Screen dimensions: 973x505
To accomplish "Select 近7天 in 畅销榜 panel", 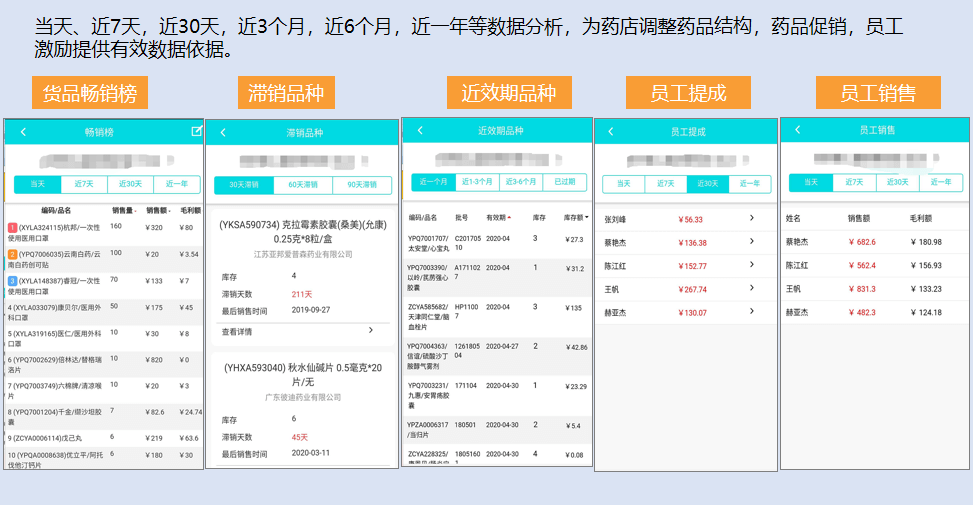I will point(84,184).
